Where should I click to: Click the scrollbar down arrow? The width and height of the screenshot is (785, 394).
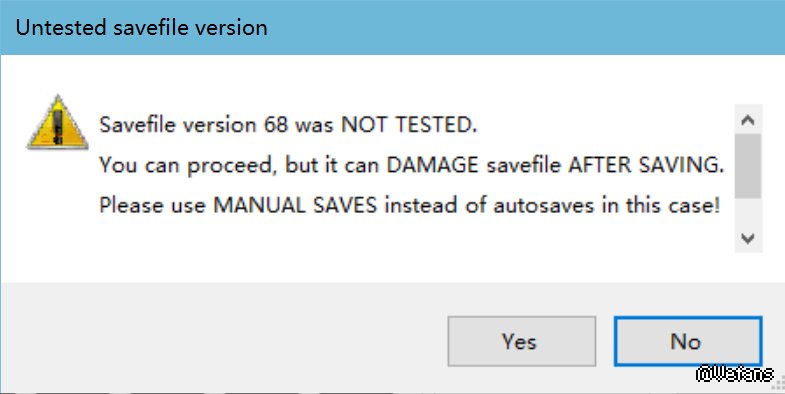click(748, 238)
